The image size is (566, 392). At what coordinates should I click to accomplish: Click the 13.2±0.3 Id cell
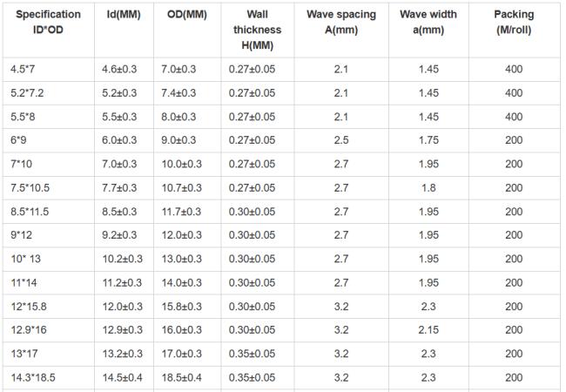(x=123, y=354)
